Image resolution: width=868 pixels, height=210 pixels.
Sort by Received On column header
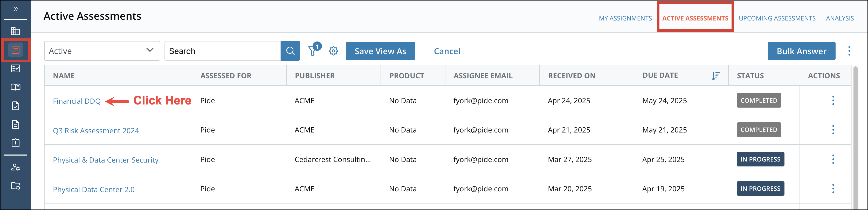(572, 76)
